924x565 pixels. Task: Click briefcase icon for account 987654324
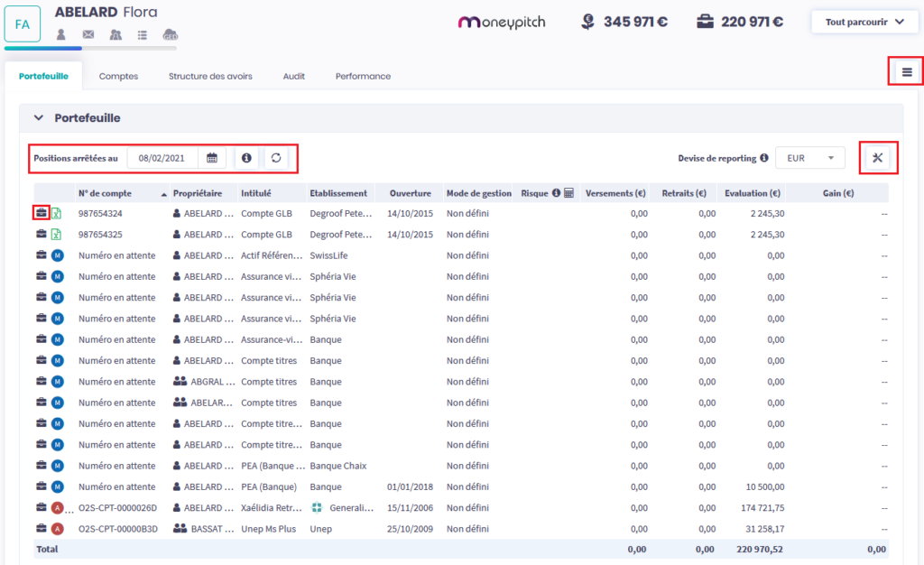coord(41,213)
